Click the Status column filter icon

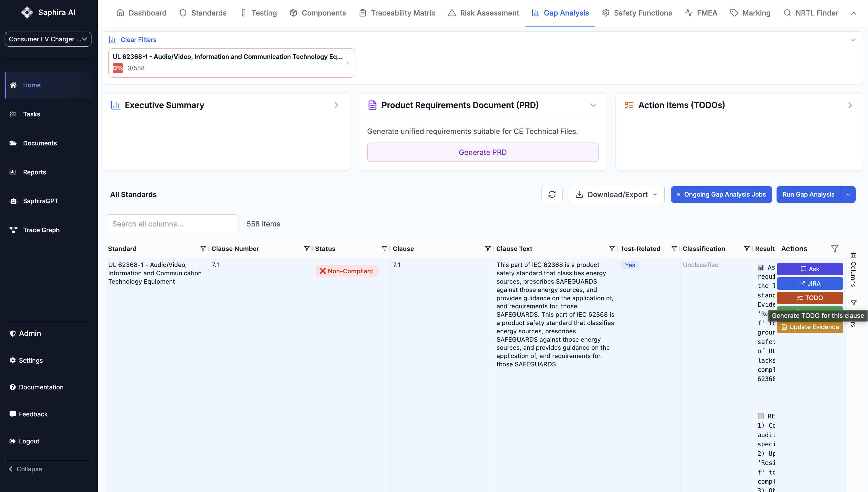pos(384,249)
